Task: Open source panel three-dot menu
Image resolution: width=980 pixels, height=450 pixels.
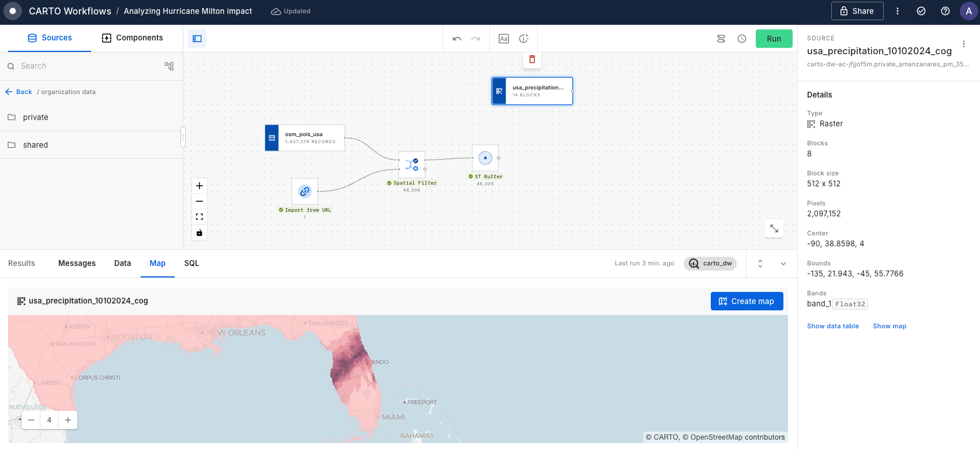Action: pyautogui.click(x=963, y=44)
